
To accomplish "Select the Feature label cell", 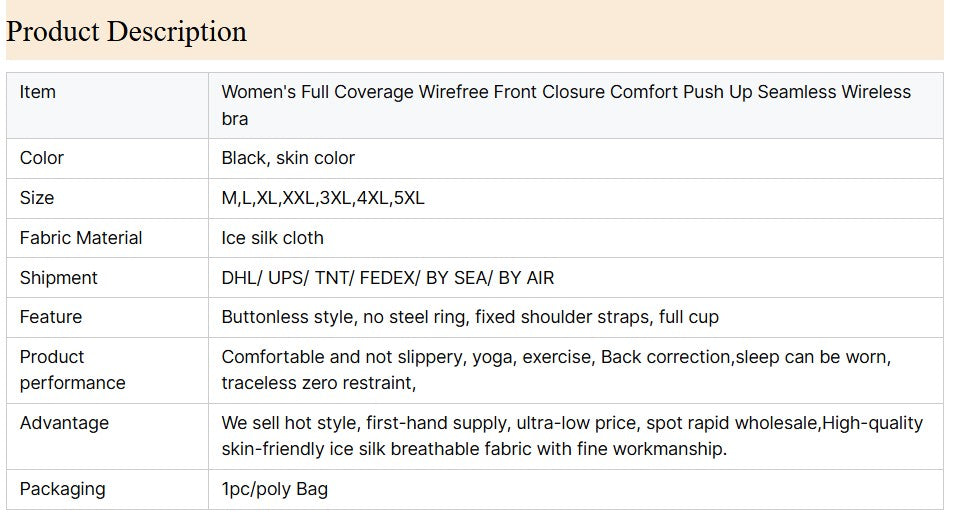I will coord(51,317).
